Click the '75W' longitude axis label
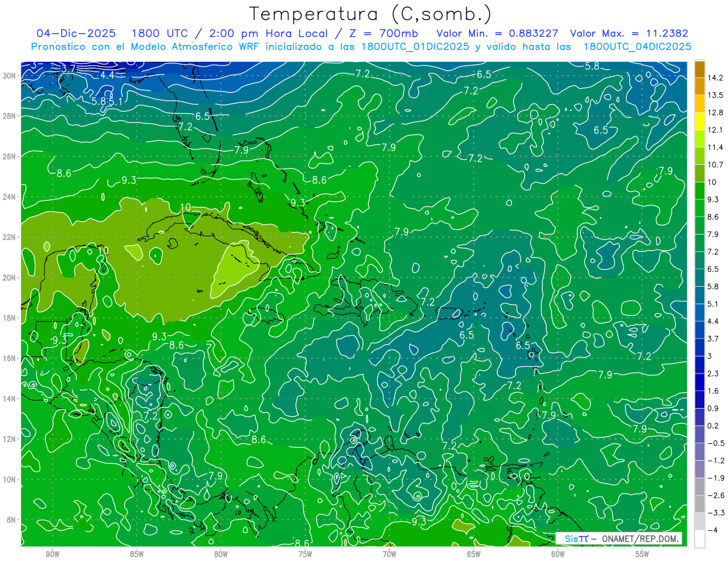 (x=305, y=554)
